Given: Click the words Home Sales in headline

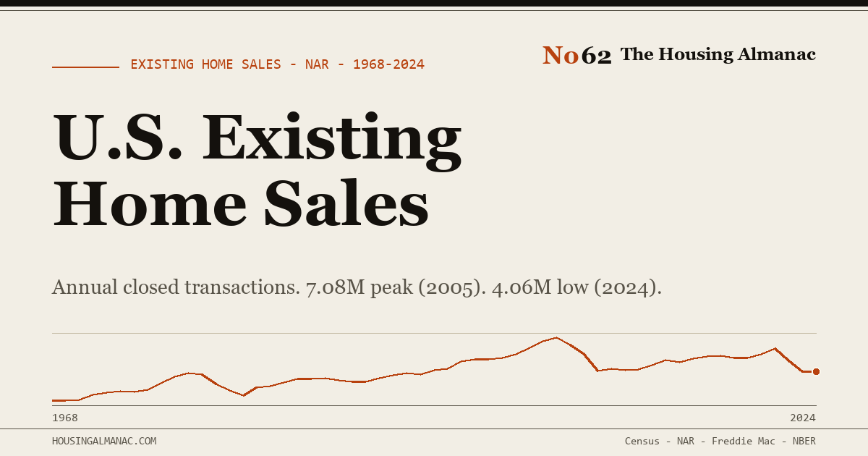Looking at the screenshot, I should click(241, 203).
